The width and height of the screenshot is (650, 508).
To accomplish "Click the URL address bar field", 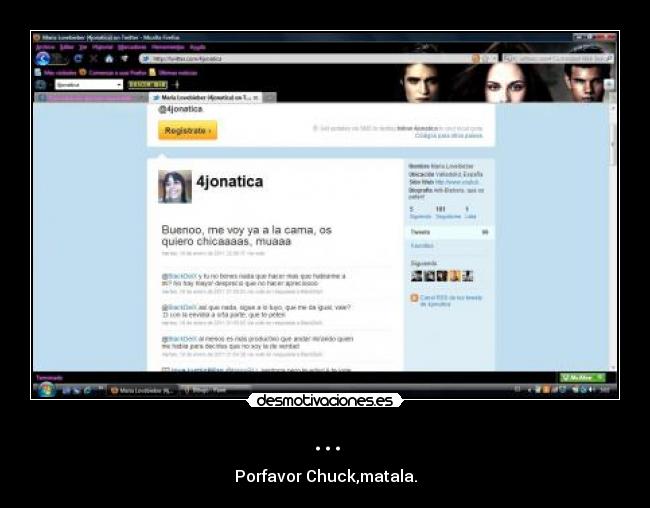I will pos(317,59).
